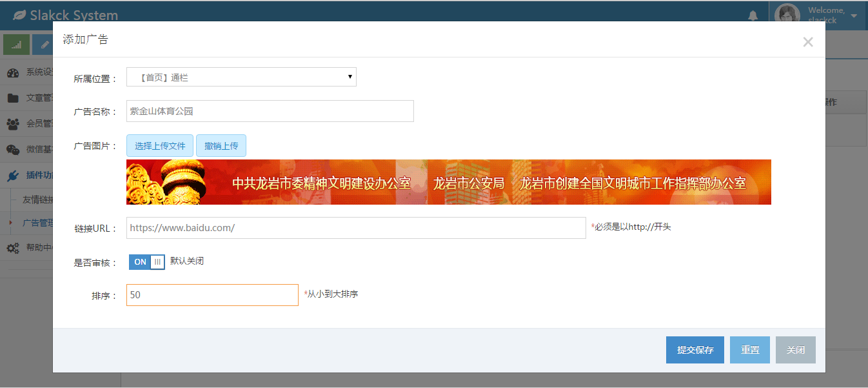
Task: Click the 选择上传文件 upload button
Action: click(x=160, y=146)
